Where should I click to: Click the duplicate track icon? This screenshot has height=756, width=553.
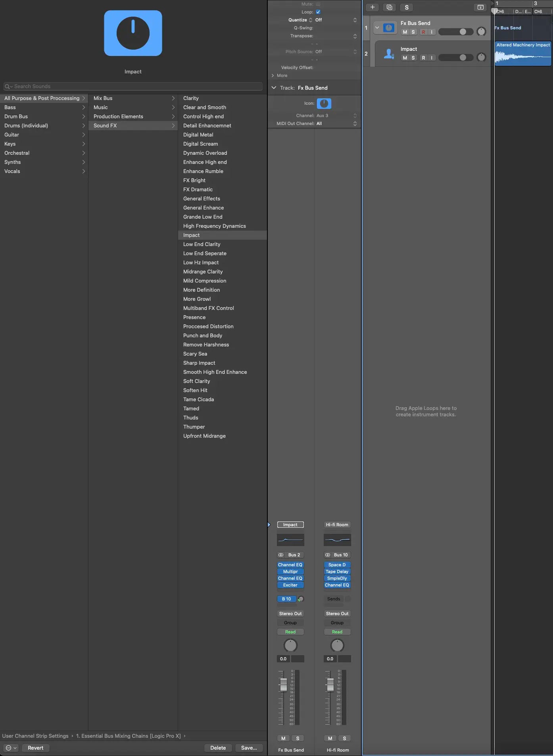[389, 7]
